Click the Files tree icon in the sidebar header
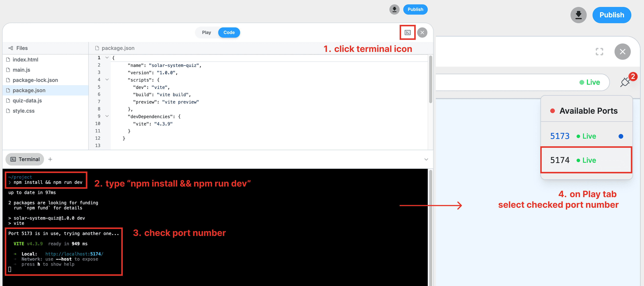 coord(11,48)
